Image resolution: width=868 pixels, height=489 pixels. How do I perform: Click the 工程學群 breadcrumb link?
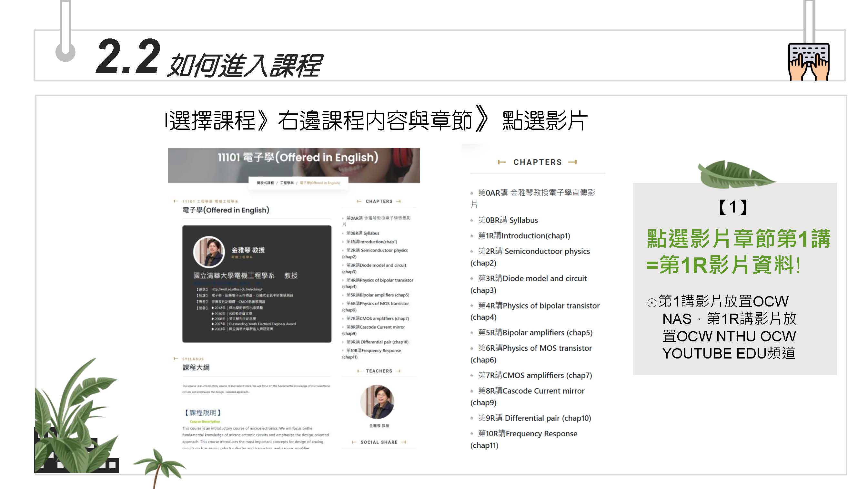tap(287, 183)
